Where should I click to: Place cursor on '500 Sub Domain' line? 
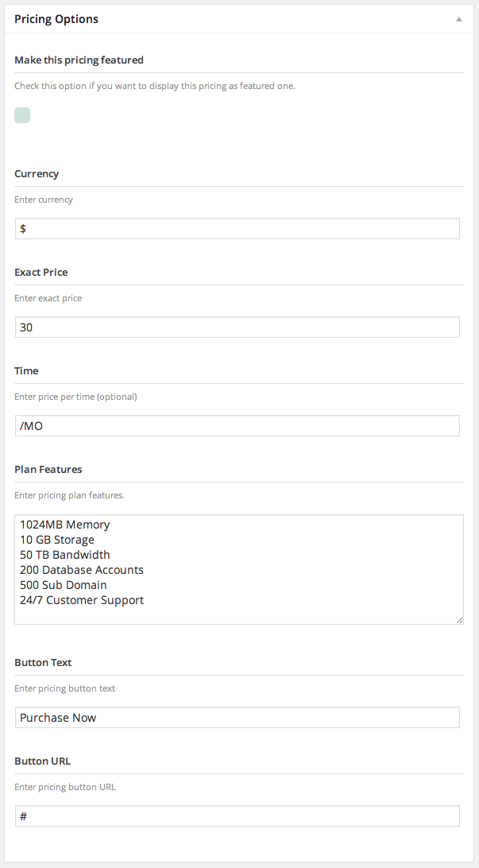[x=64, y=585]
